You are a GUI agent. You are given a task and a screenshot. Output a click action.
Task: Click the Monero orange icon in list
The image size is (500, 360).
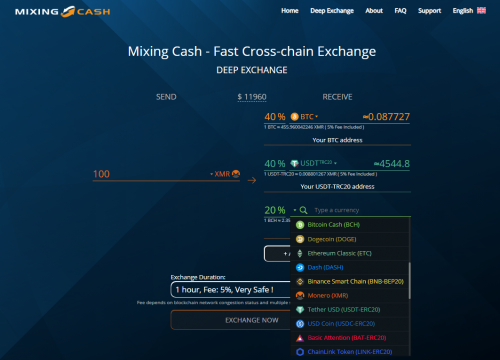[300, 296]
